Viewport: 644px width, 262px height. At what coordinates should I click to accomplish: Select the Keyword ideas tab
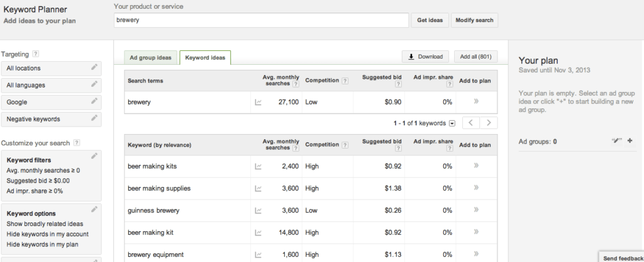point(205,57)
